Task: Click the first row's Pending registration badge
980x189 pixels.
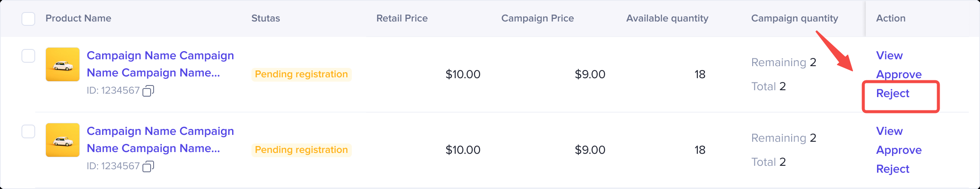Action: 301,74
